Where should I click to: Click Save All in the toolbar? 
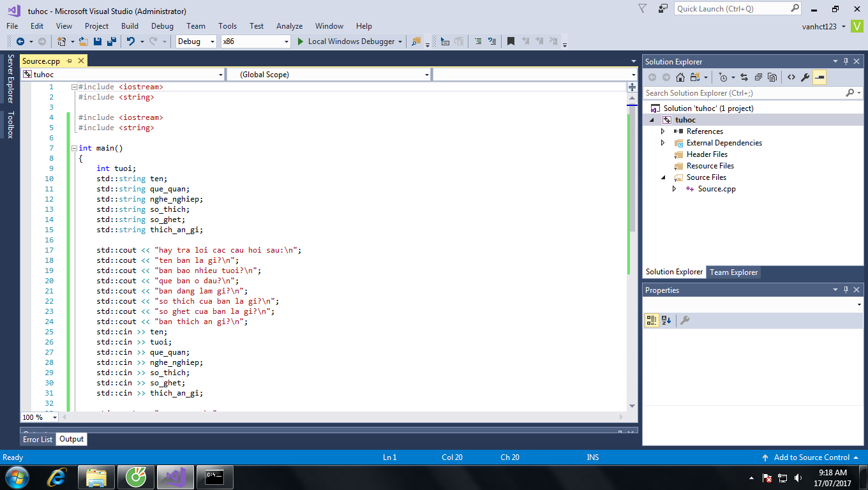111,41
